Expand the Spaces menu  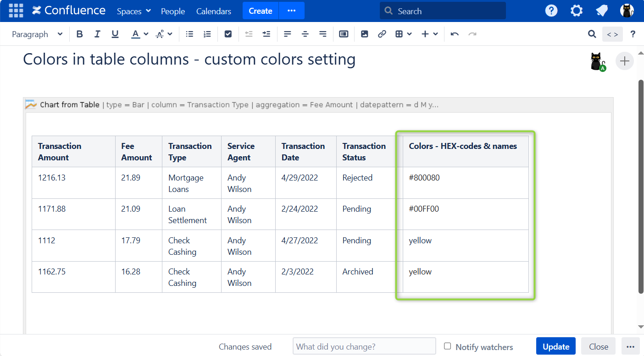(133, 11)
